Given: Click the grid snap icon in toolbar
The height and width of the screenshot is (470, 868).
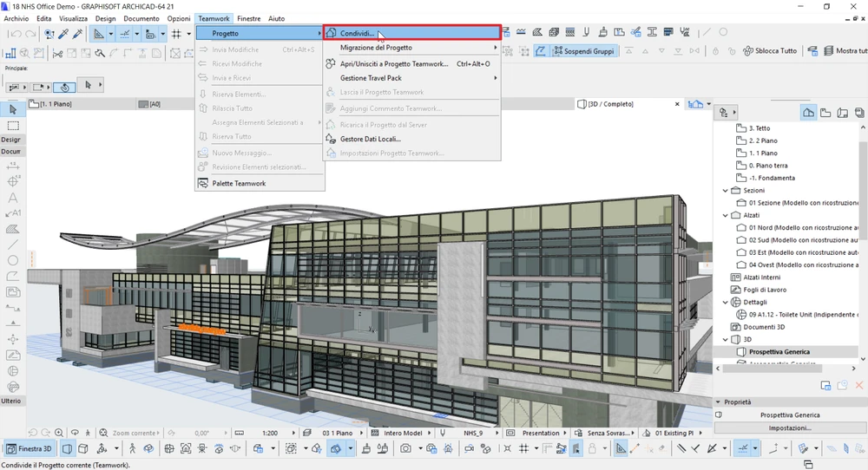Looking at the screenshot, I should coord(176,34).
